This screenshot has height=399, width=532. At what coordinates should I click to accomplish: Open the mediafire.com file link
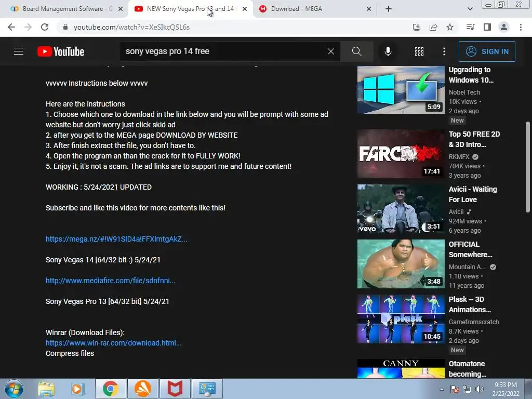(111, 281)
